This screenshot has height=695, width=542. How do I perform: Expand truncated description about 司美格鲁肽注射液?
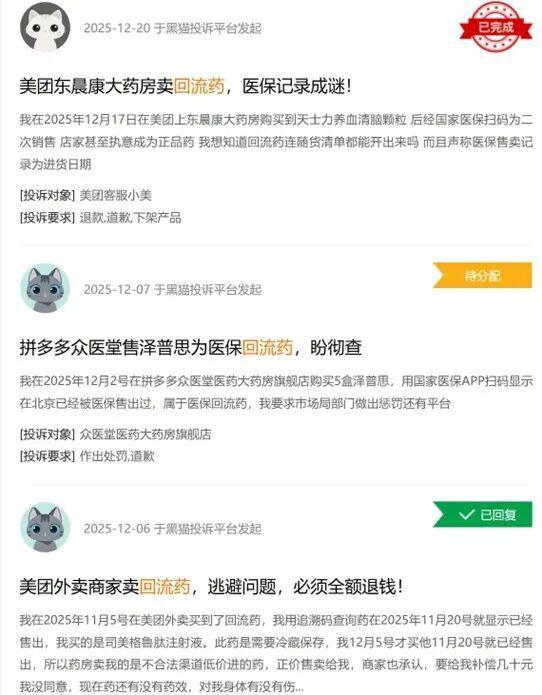[x=276, y=653]
